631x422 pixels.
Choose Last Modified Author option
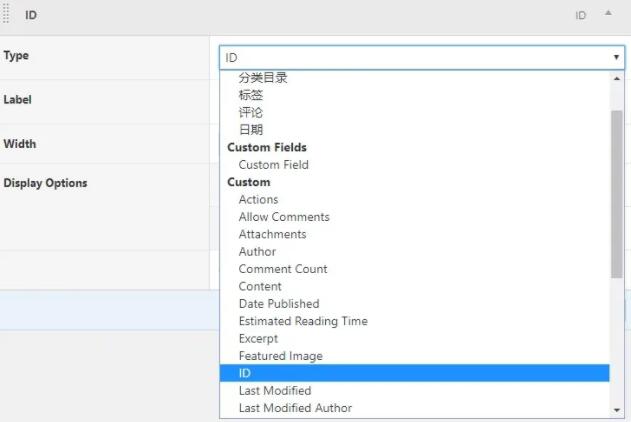(414, 408)
